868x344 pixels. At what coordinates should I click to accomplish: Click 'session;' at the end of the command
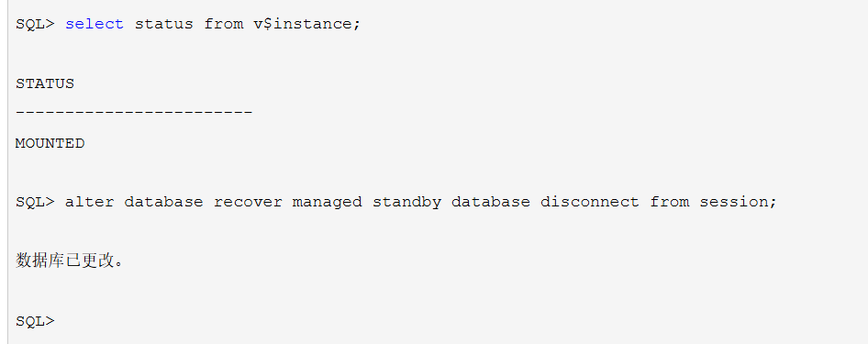coord(739,202)
